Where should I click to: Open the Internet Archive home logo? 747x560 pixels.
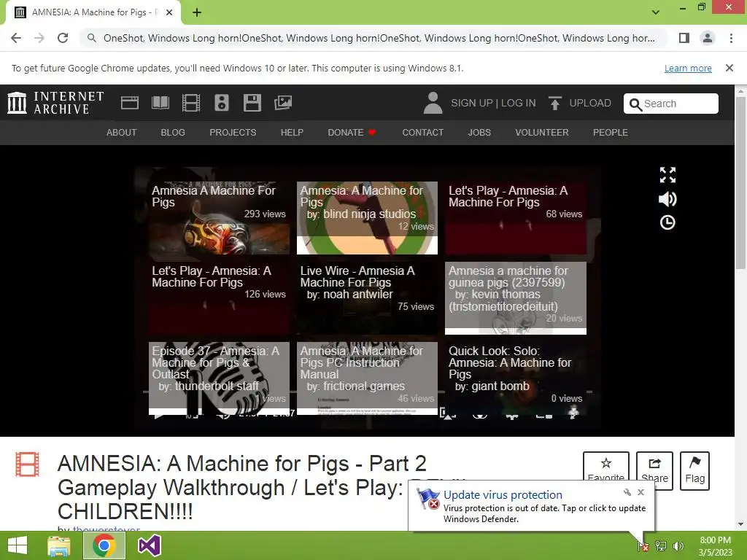55,103
